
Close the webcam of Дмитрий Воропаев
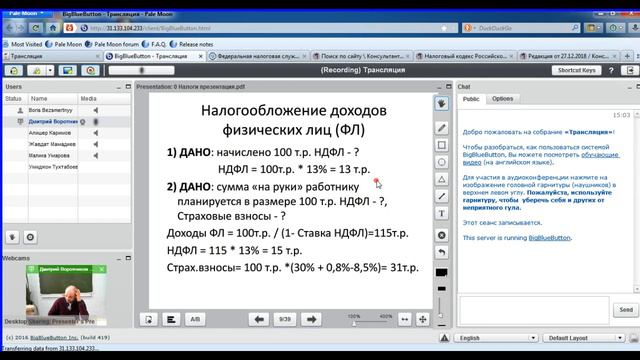102,269
